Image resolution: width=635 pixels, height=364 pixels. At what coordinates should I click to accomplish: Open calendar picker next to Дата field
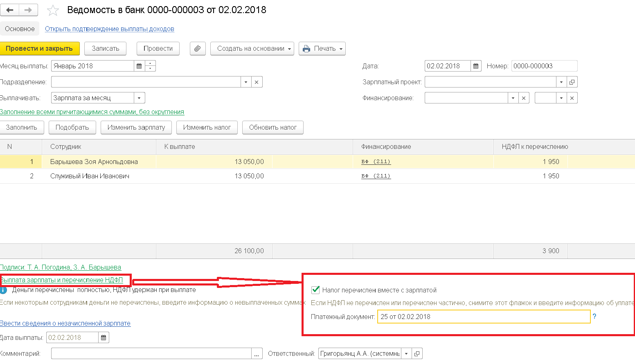[476, 66]
